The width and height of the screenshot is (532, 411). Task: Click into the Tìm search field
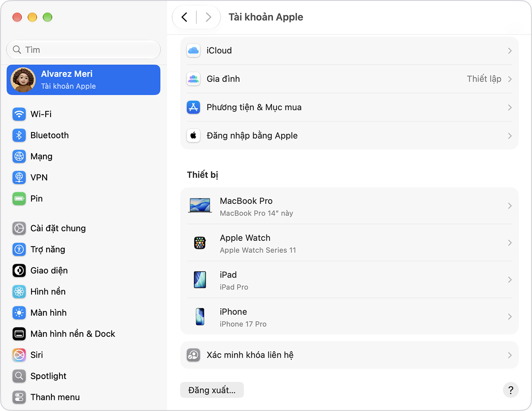coord(83,50)
